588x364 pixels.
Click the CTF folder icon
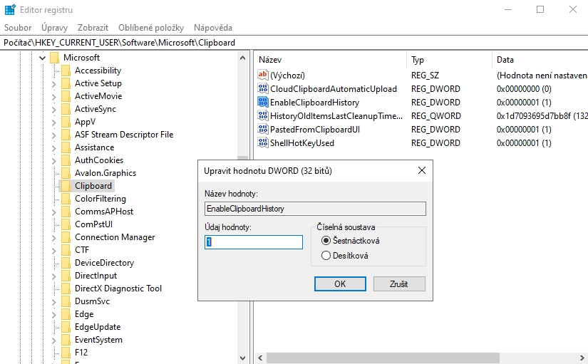click(66, 249)
